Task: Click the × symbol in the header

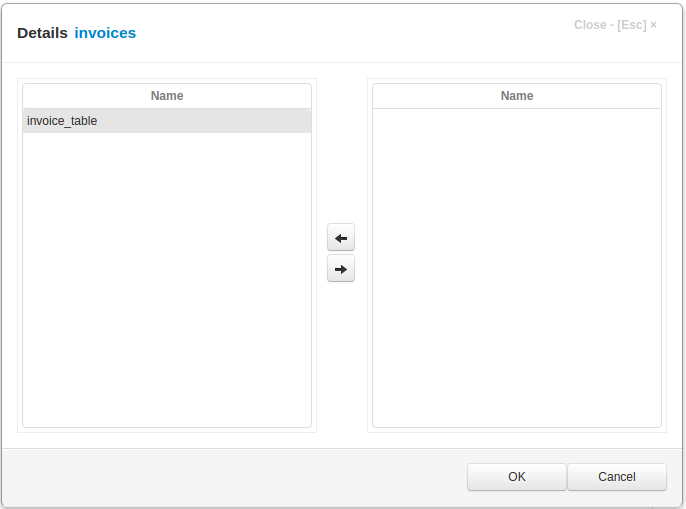Action: pyautogui.click(x=654, y=25)
